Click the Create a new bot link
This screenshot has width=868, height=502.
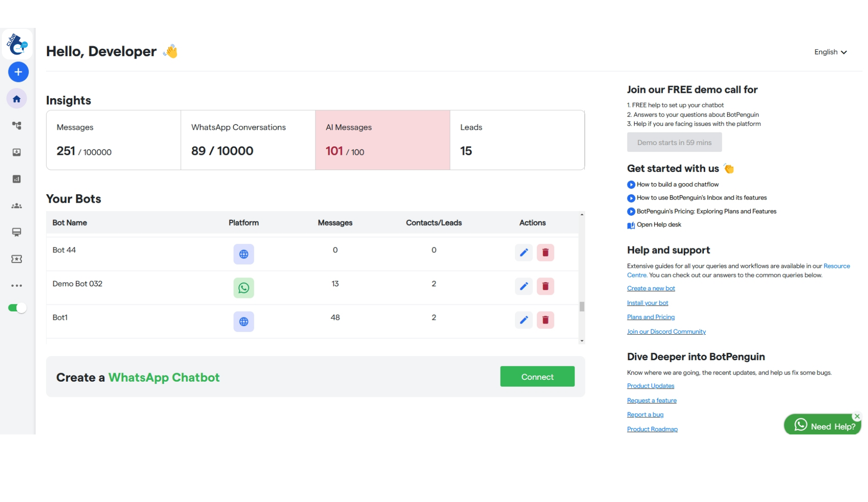(651, 288)
